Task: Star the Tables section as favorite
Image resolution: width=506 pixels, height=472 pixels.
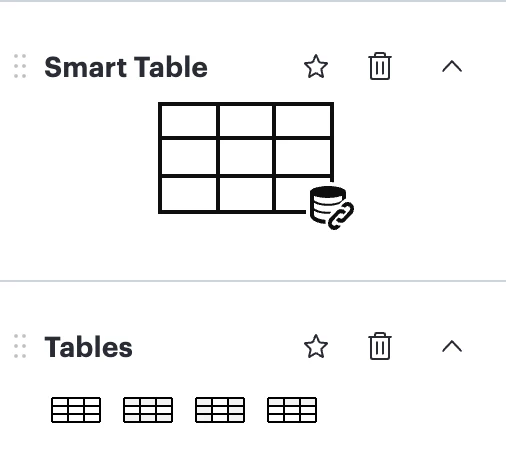Action: point(316,347)
